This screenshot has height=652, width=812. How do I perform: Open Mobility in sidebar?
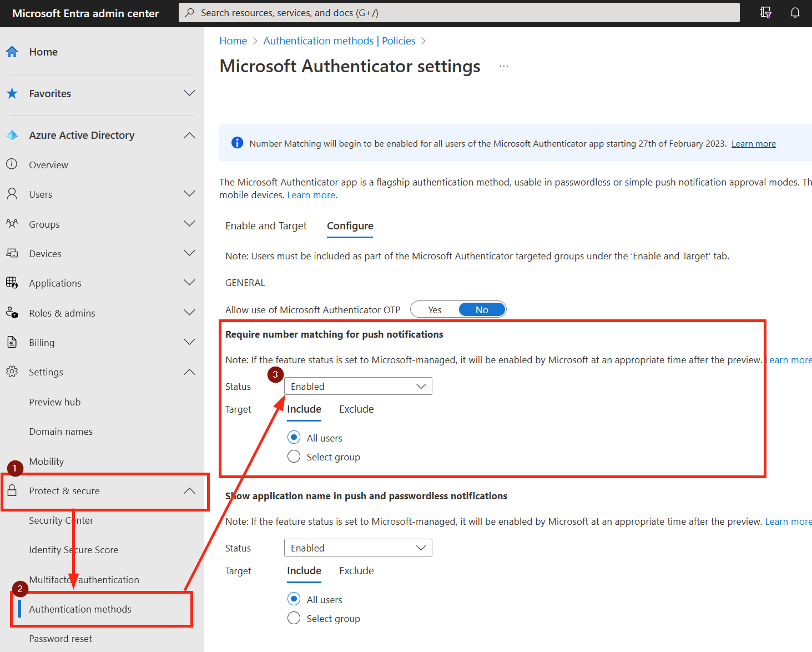pos(47,462)
